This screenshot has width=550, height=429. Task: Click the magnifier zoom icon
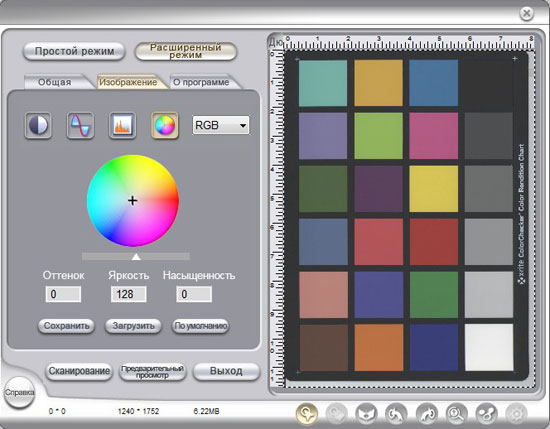(x=456, y=414)
